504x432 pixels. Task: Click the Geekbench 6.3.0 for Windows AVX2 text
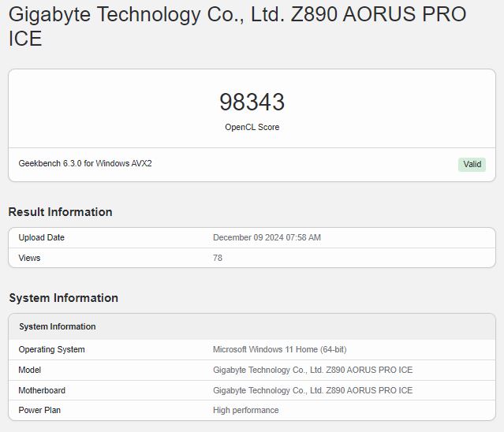(85, 163)
